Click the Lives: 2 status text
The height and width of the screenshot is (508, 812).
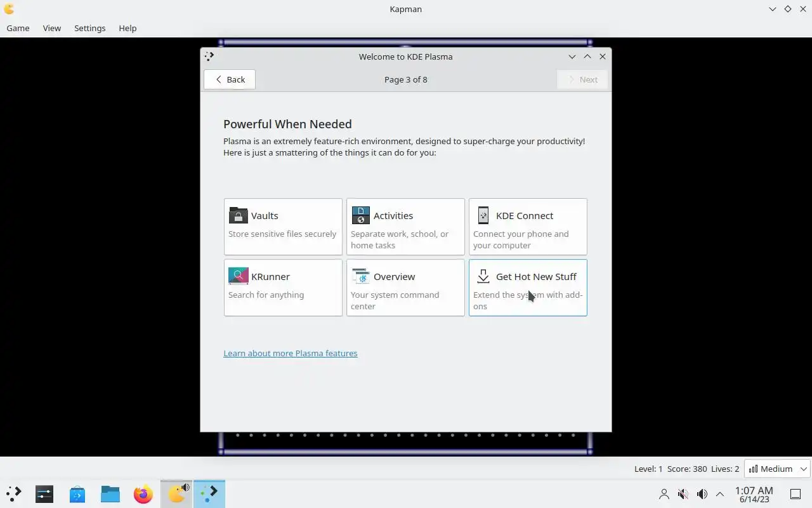(725, 469)
